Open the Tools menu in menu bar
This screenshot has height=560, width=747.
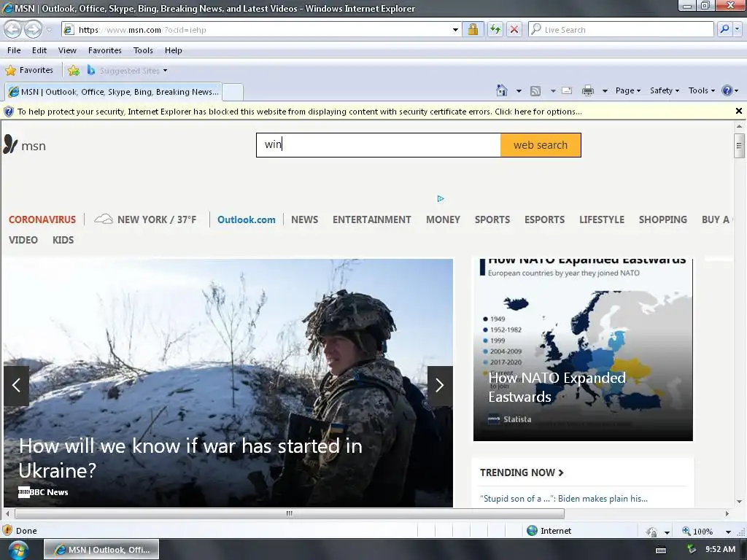tap(143, 50)
